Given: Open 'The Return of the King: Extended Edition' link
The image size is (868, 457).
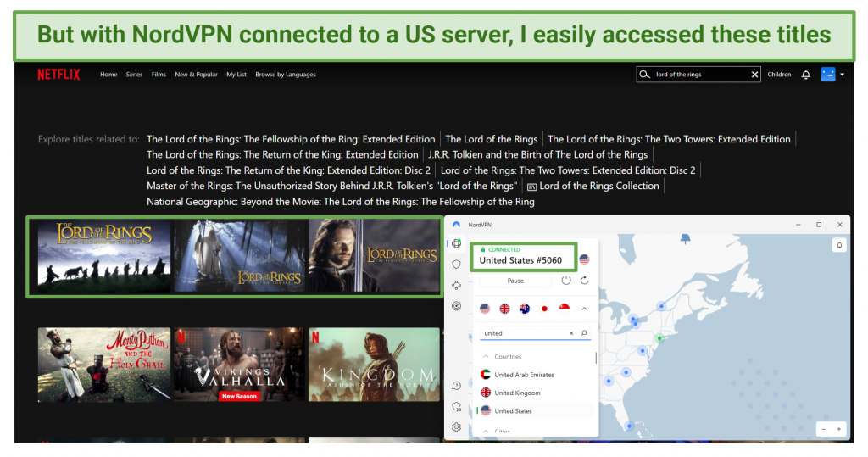Looking at the screenshot, I should (282, 154).
